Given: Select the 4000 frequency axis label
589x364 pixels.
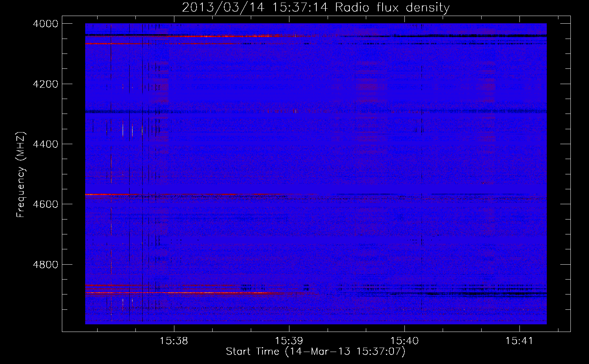Looking at the screenshot, I should click(46, 24).
